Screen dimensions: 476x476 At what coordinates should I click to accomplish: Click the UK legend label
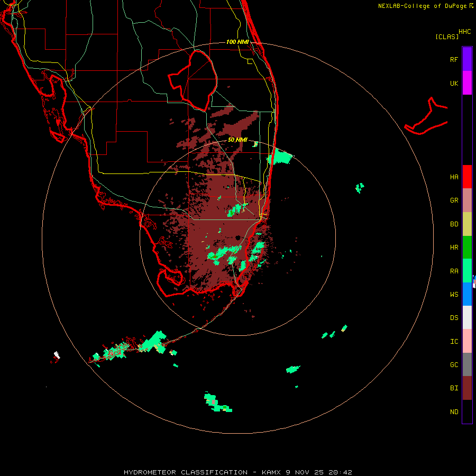pyautogui.click(x=454, y=84)
